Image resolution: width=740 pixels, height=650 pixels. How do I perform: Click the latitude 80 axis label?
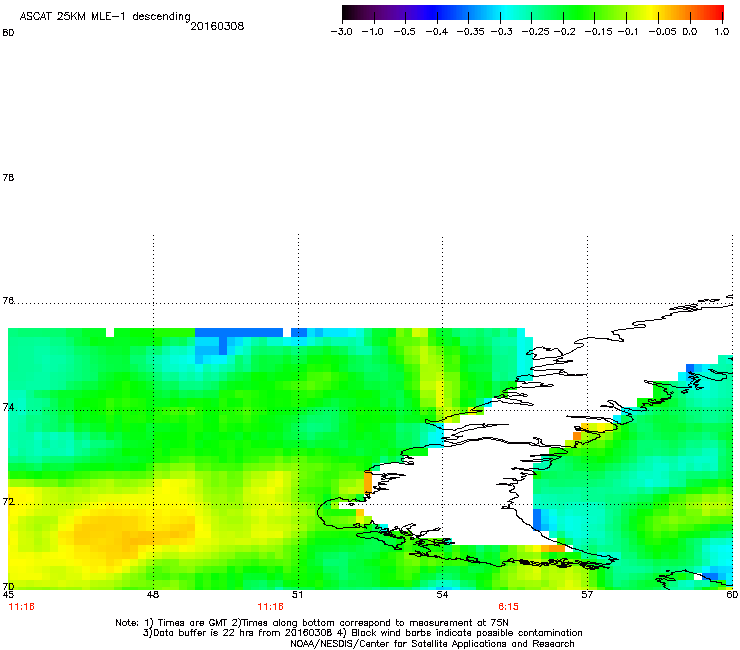click(x=8, y=33)
